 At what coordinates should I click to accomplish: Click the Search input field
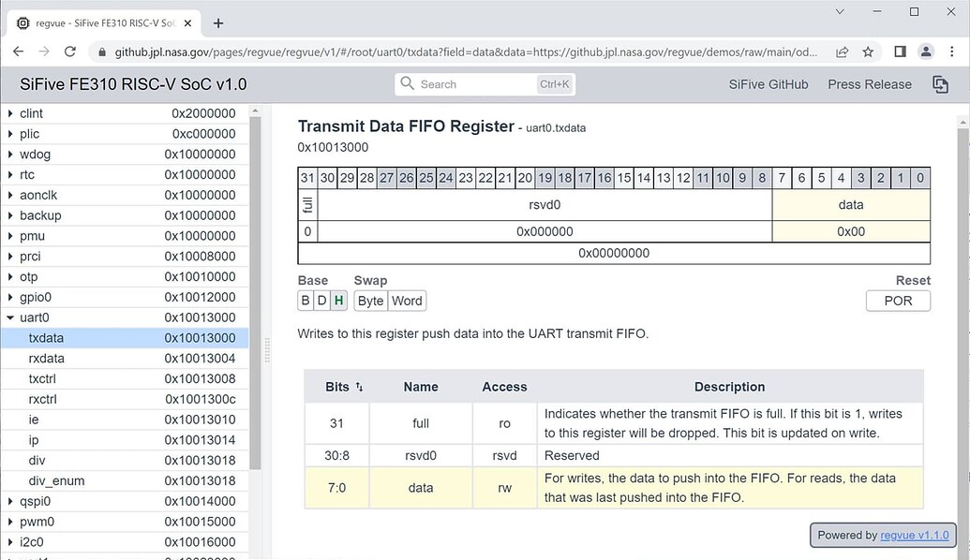pyautogui.click(x=473, y=84)
